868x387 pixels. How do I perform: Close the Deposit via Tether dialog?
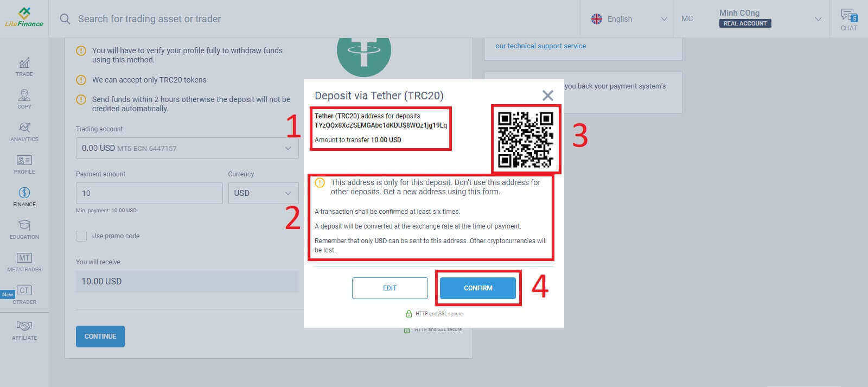[547, 96]
